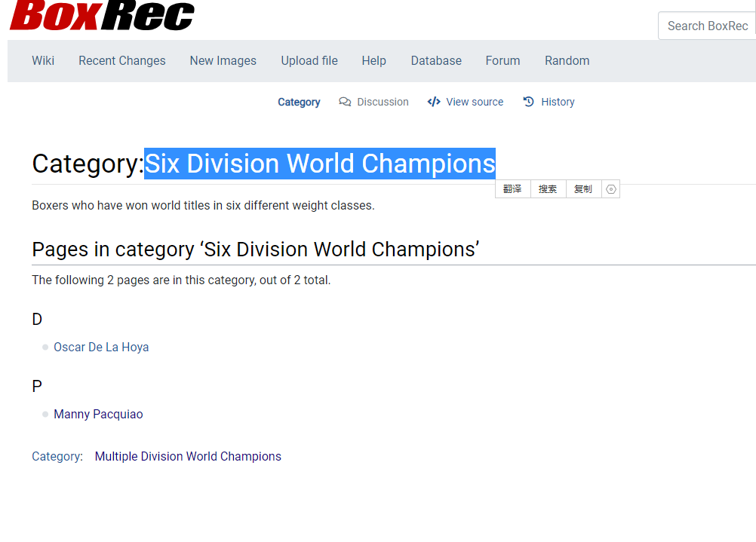Click the settings icon in selection popup
The height and width of the screenshot is (542, 756).
(x=611, y=189)
